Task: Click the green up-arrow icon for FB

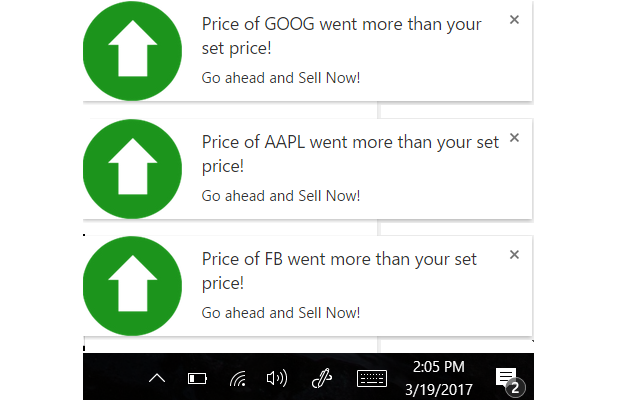Action: (x=132, y=286)
